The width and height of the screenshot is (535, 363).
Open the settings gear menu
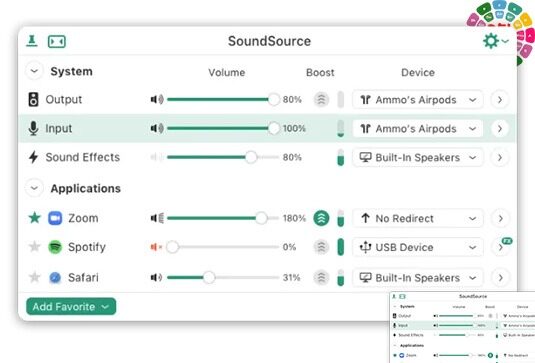coord(496,41)
